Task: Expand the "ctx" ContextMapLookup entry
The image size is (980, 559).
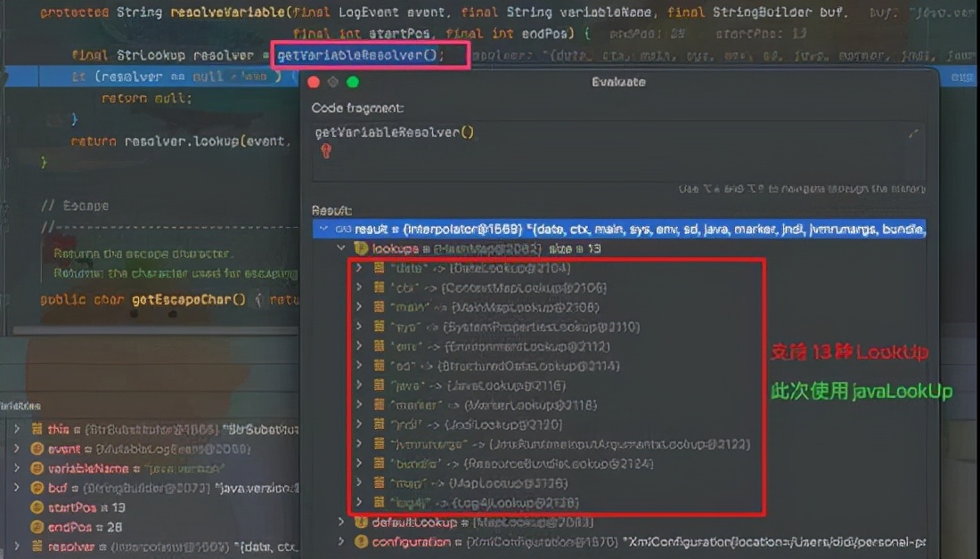Action: (x=359, y=288)
